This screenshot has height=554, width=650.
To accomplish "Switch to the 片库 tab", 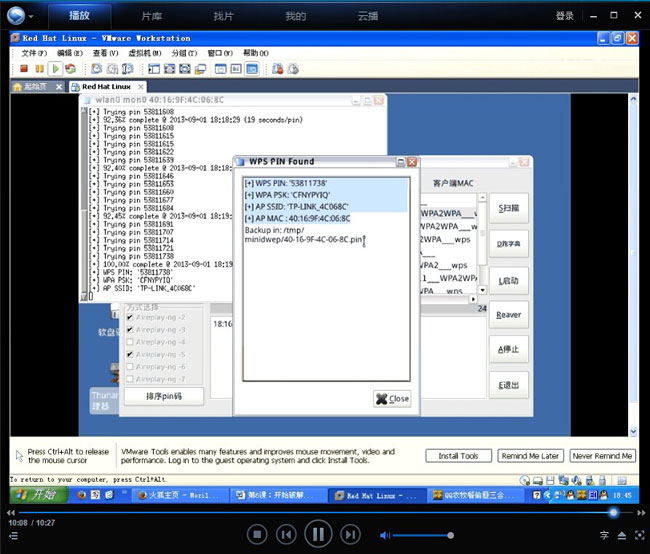I will coord(152,16).
